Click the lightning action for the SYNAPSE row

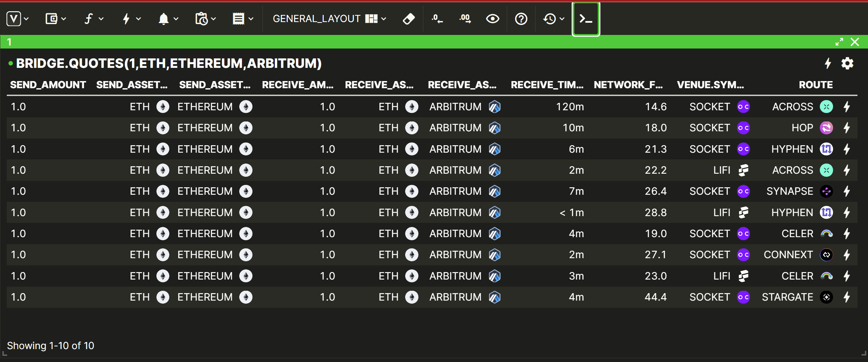click(x=847, y=191)
